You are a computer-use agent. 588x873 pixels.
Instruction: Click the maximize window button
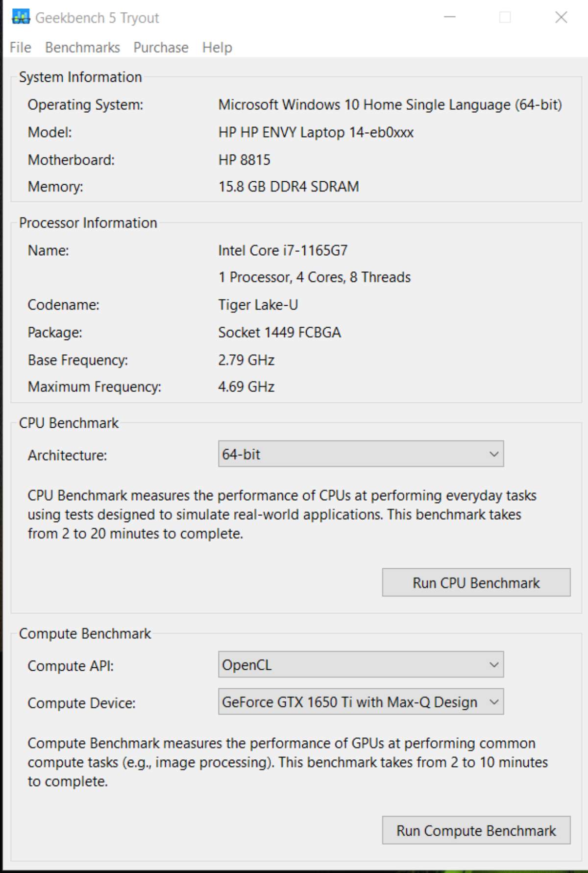point(505,18)
